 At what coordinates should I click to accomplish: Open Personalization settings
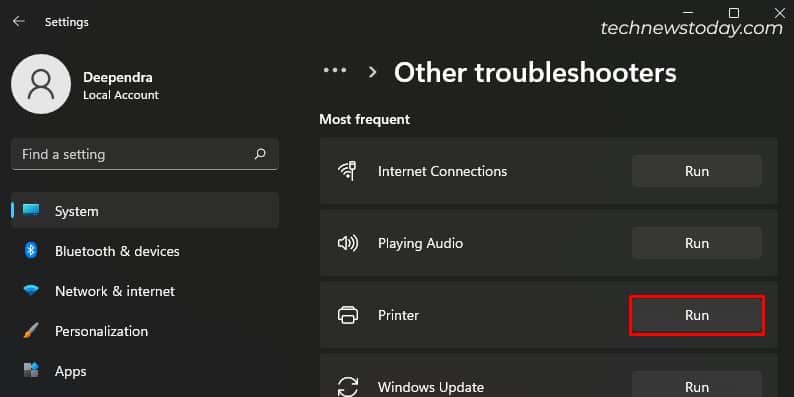pos(145,331)
